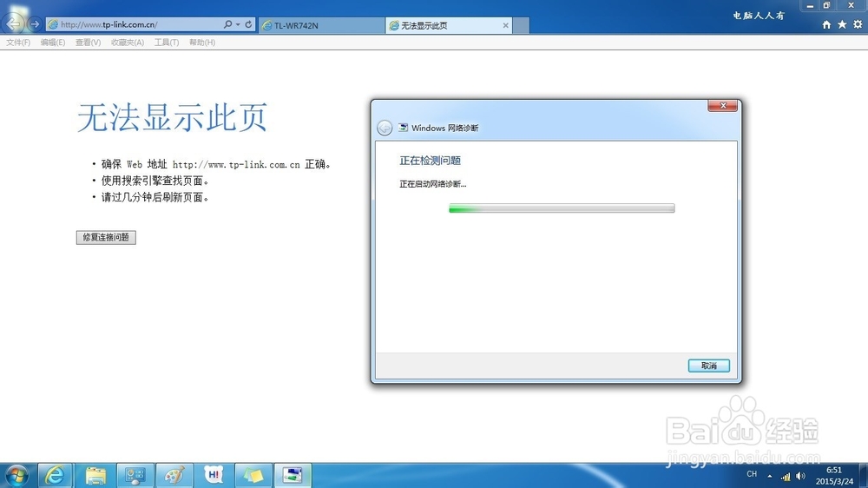Open the 收藏夹(A) menu

tap(128, 42)
